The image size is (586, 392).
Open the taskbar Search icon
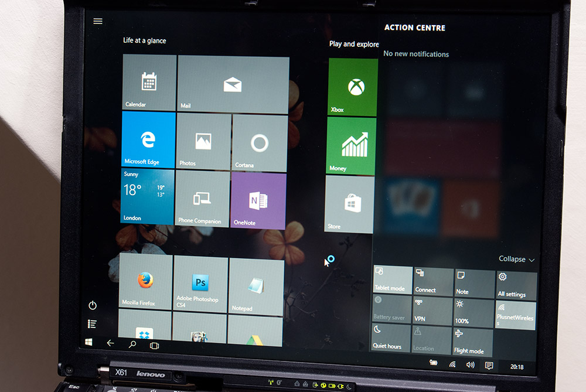tap(132, 344)
